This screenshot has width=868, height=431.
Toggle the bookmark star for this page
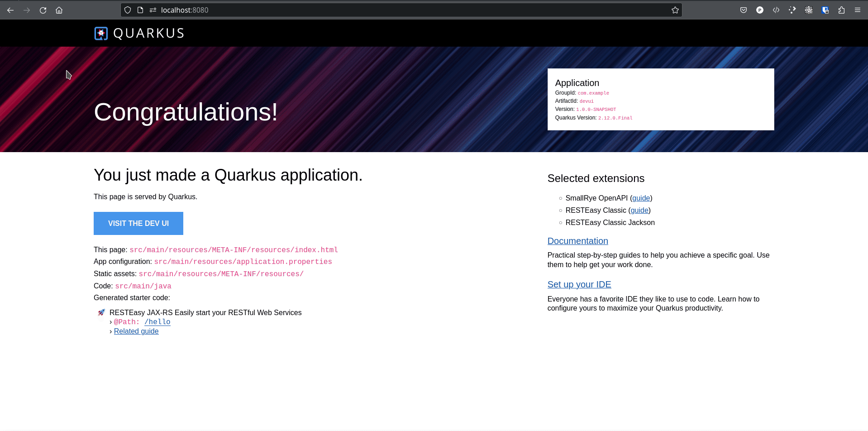(675, 10)
